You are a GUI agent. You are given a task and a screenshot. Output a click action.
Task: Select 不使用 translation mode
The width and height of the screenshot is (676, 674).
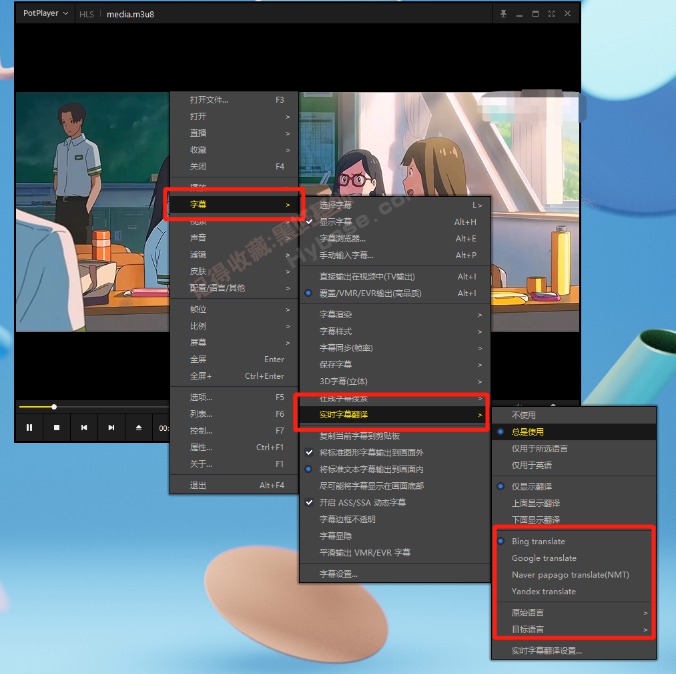tap(574, 415)
